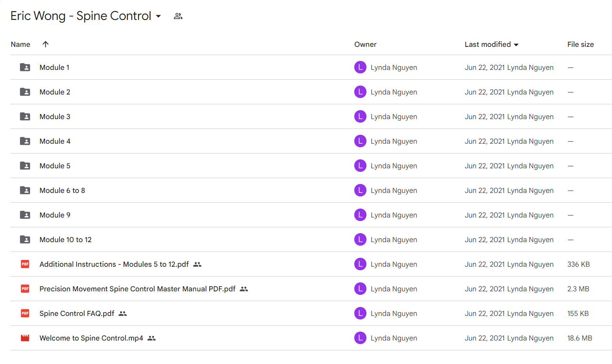Viewport: 612px width, 364px height.
Task: Open the Module 10 to 12 folder name
Action: point(65,240)
